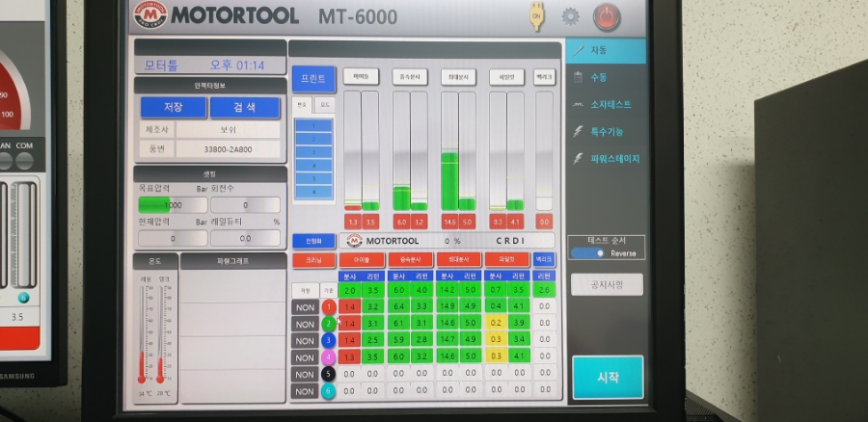Select the cyan injector 6 circle

329,391
